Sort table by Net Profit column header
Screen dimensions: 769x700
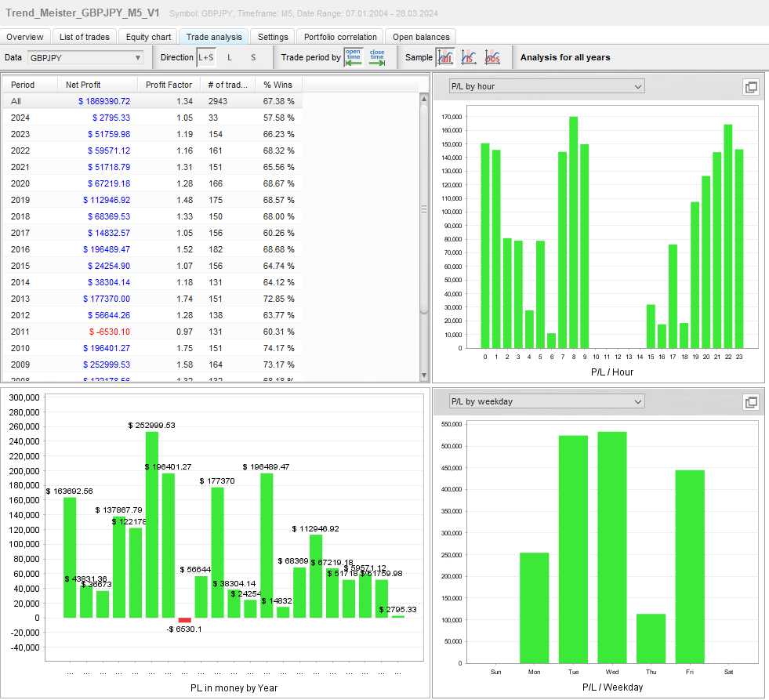pos(83,85)
